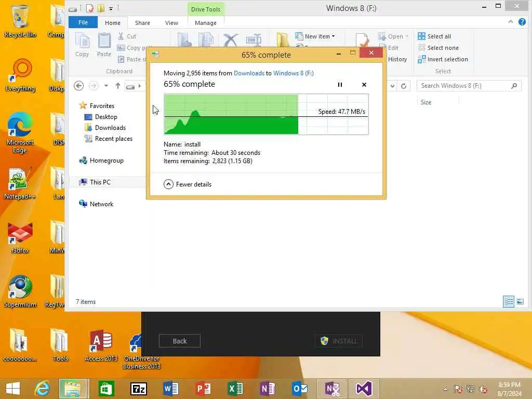Click the Search Windows 8 (F:) box
The width and height of the screenshot is (532, 399).
(469, 86)
